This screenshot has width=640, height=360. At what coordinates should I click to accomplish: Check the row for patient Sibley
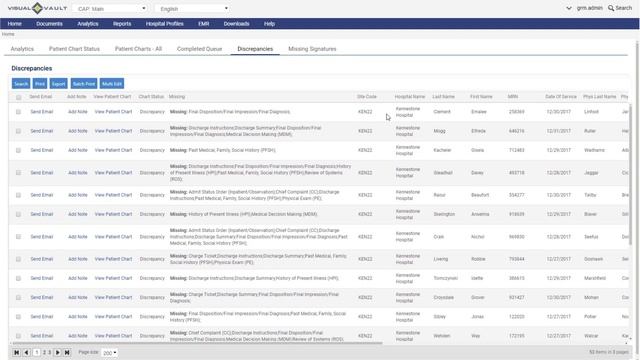[x=18, y=317]
